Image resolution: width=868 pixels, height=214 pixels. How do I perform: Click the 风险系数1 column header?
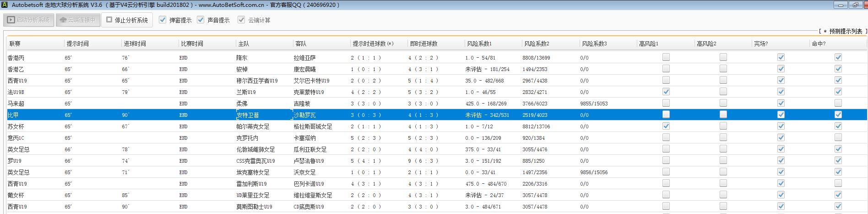pos(479,44)
